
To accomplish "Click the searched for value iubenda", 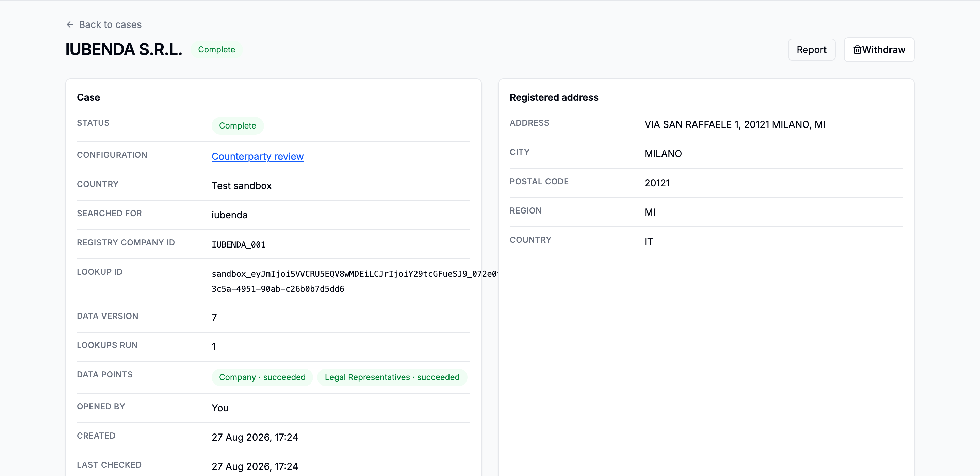I will (229, 215).
